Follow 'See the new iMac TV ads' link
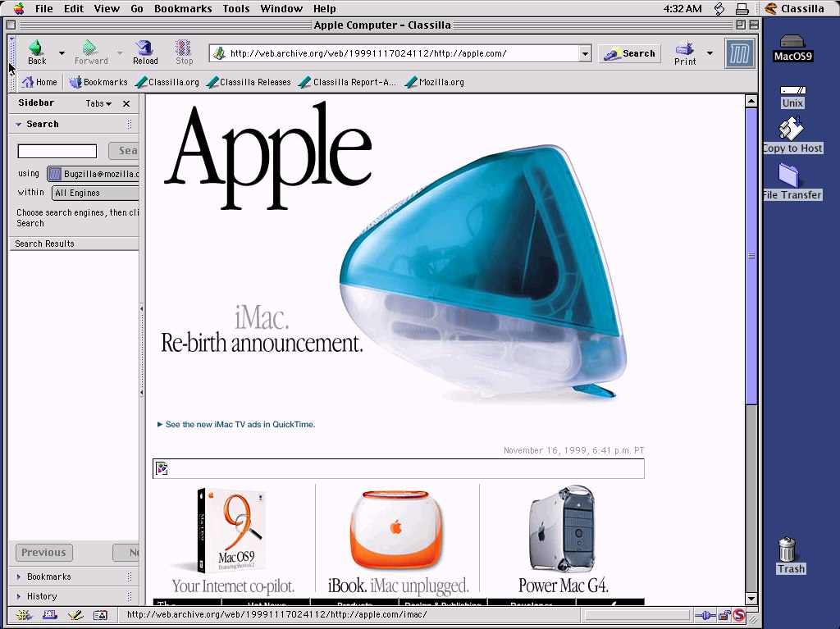 point(236,424)
